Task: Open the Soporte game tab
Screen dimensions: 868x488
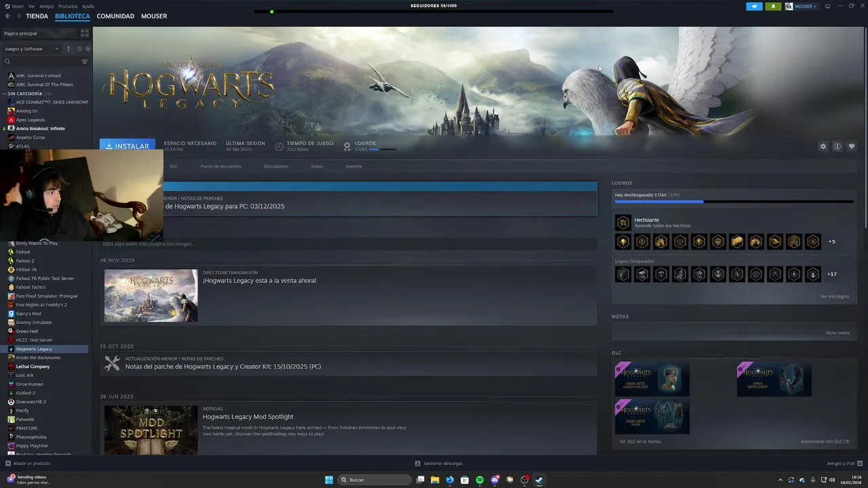Action: coord(353,166)
